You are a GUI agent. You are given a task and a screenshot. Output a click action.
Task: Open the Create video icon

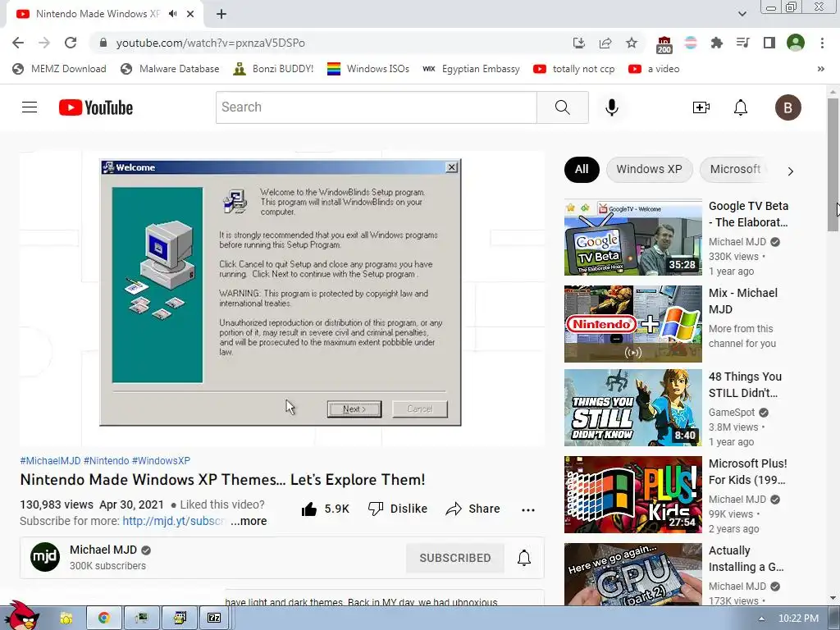(701, 107)
